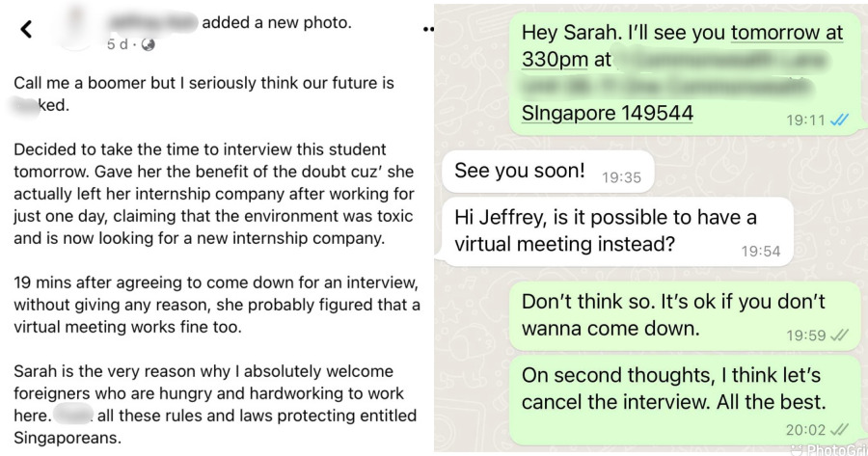The image size is (868, 456).
Task: Click the "Decided to take the time" paragraph
Action: (x=214, y=194)
